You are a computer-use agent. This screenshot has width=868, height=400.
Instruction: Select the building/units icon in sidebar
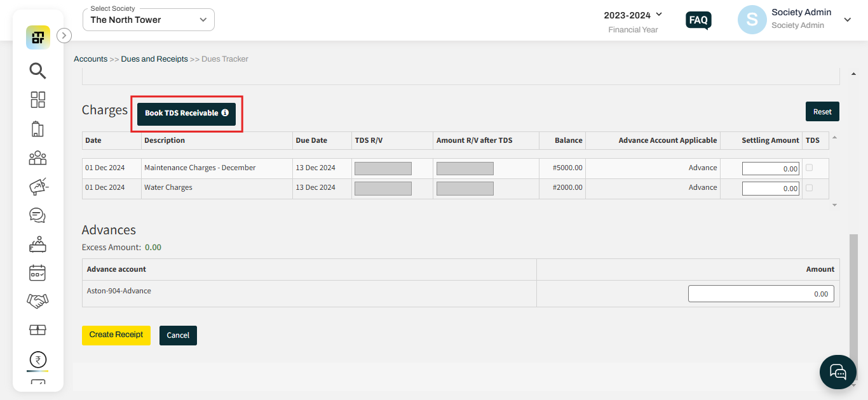tap(37, 128)
